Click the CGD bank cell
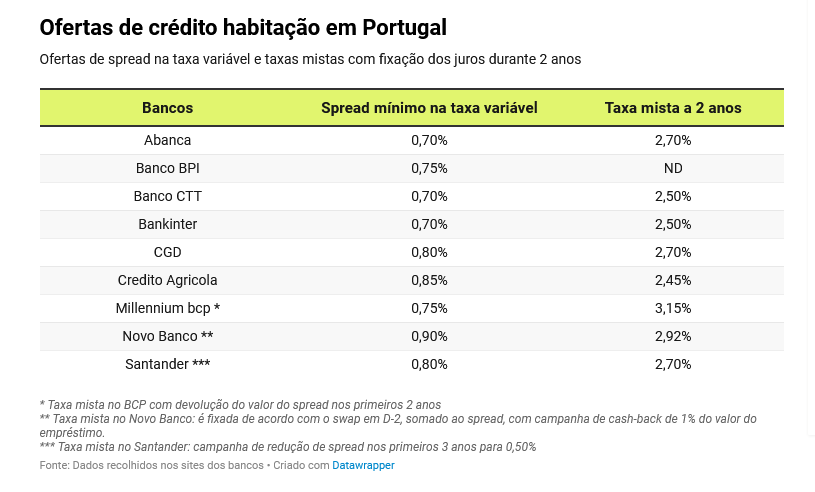815x492 pixels. (167, 252)
